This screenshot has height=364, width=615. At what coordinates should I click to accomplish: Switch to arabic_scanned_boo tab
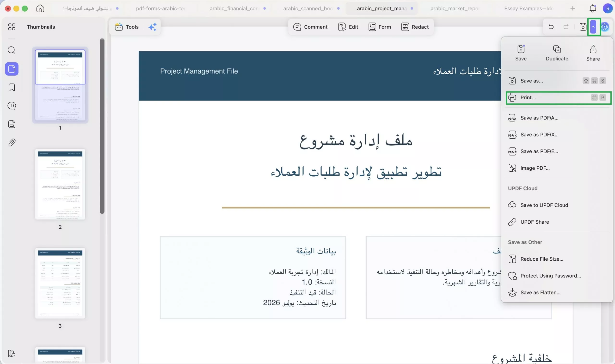point(308,8)
